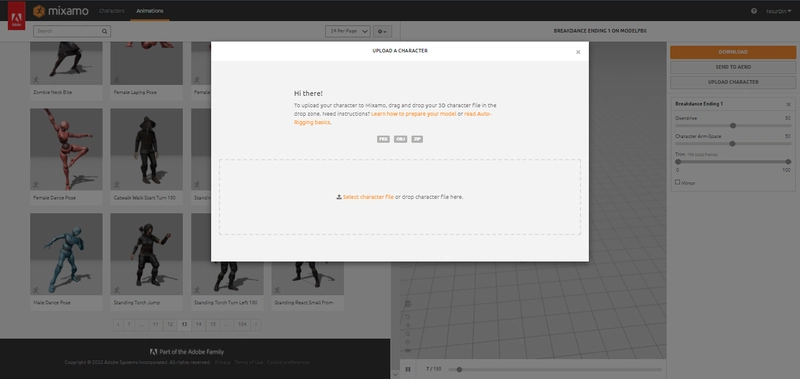Click the orange DOWNLOAD button

point(733,52)
